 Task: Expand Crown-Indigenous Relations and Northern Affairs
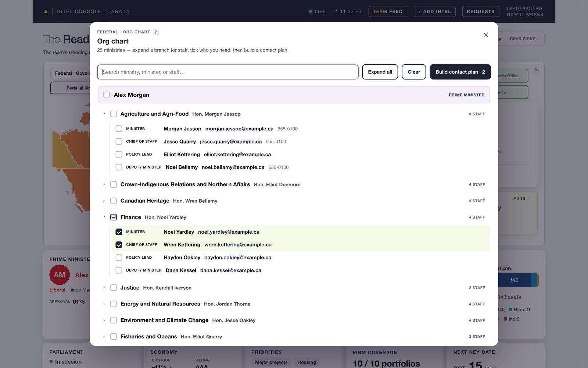click(x=104, y=185)
